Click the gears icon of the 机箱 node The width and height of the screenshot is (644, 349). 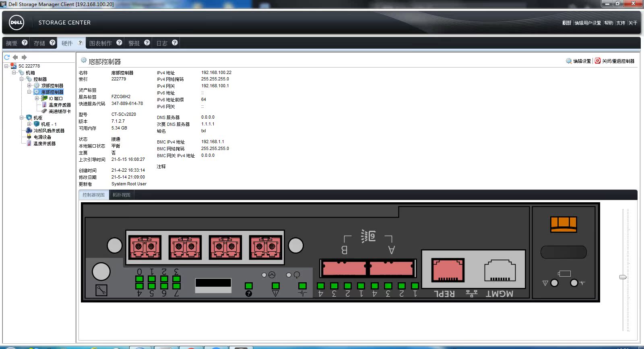pos(21,73)
